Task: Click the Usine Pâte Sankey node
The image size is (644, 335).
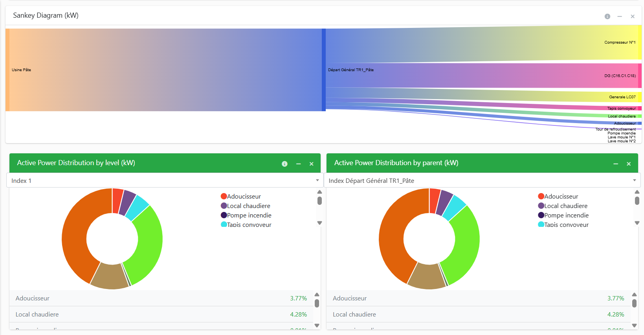Action: click(7, 70)
